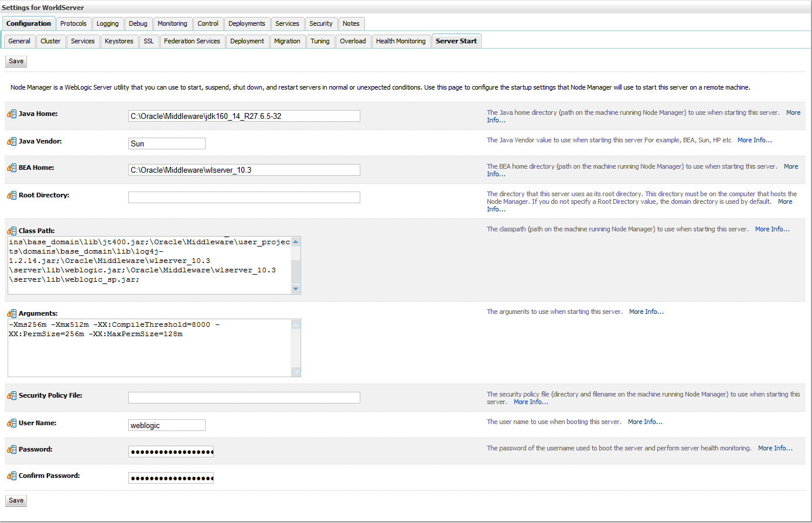This screenshot has width=812, height=523.
Task: Focus the Password field
Action: tap(171, 452)
